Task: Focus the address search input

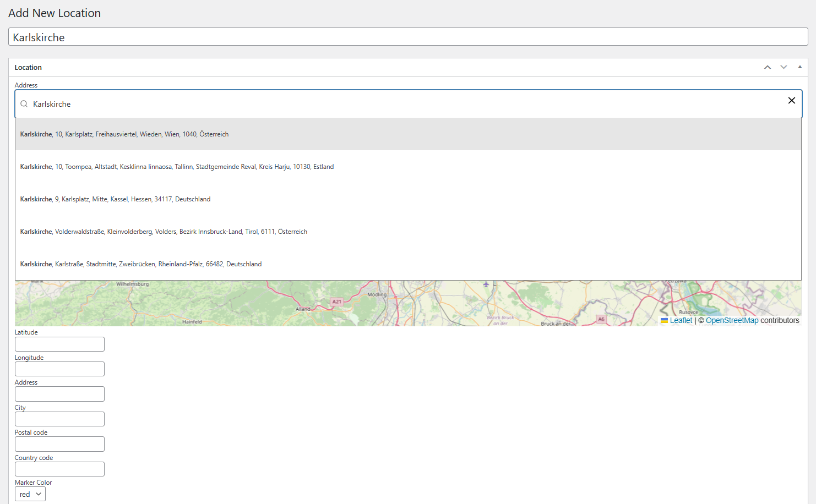Action: [x=407, y=104]
